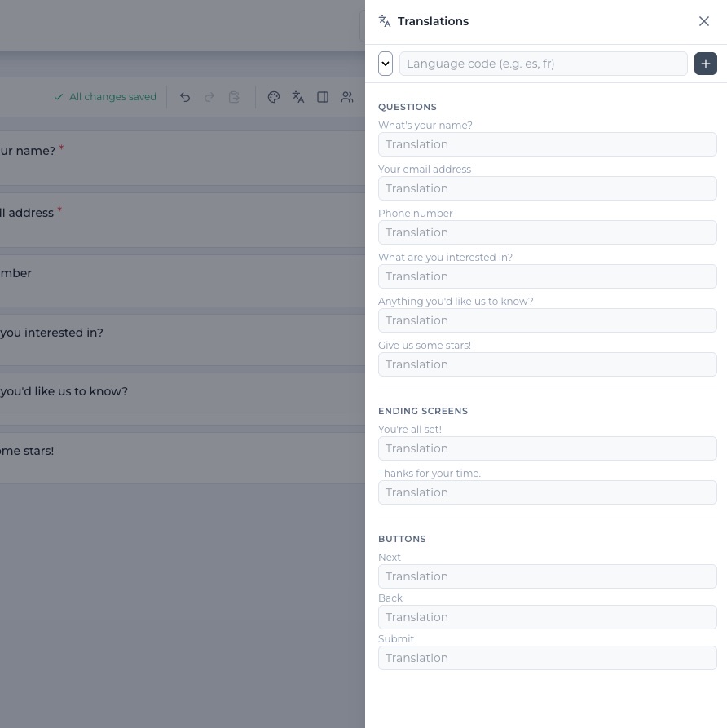Click Translations icon in panel header
727x728 pixels.
point(385,21)
